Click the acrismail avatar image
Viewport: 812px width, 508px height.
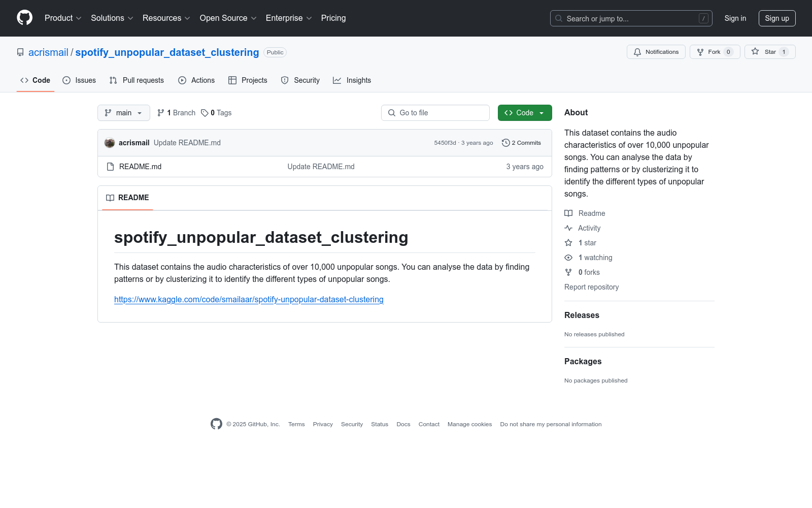click(110, 143)
